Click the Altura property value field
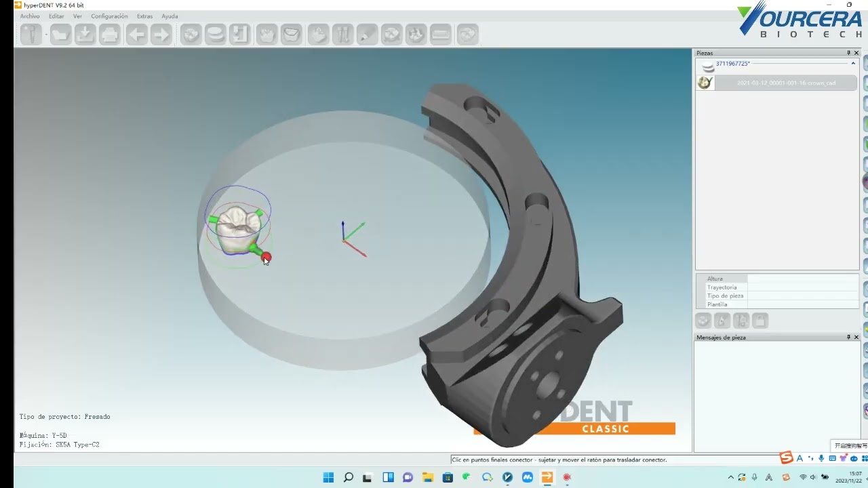The width and height of the screenshot is (868, 488). pos(803,279)
